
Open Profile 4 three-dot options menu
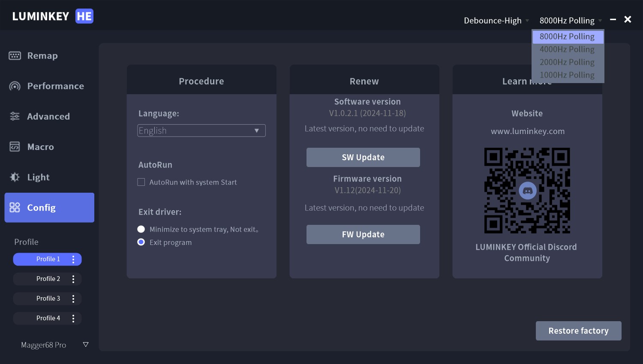(x=73, y=318)
